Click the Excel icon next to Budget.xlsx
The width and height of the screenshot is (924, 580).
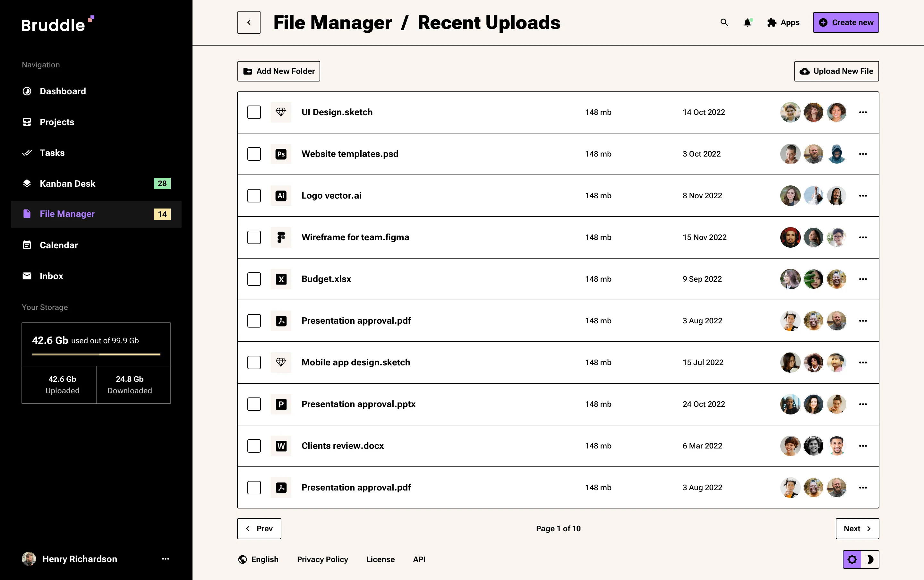[x=281, y=279]
